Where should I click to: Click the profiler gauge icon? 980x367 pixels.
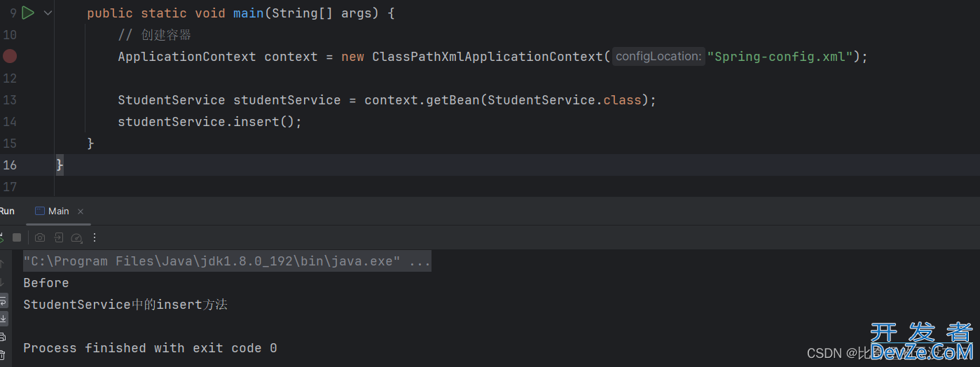tap(77, 237)
